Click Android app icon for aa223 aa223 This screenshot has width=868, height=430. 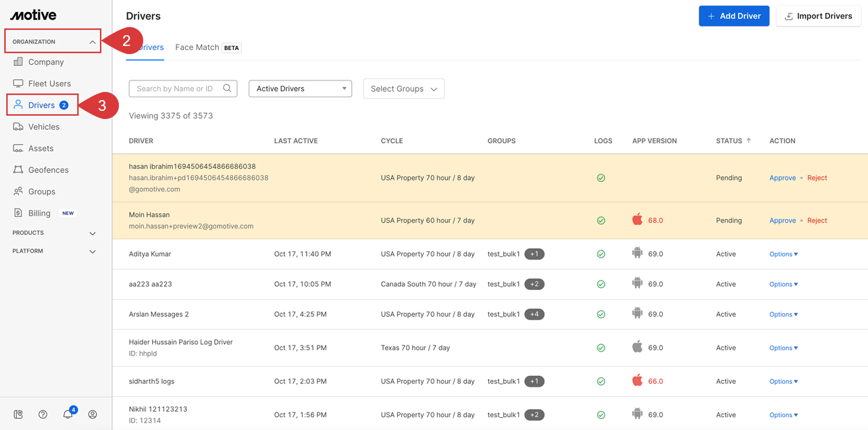[637, 284]
